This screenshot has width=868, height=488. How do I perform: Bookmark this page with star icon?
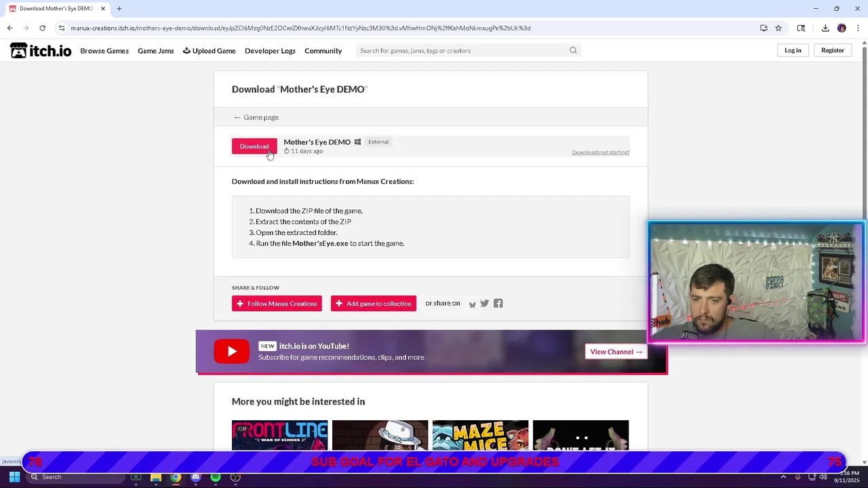[778, 28]
